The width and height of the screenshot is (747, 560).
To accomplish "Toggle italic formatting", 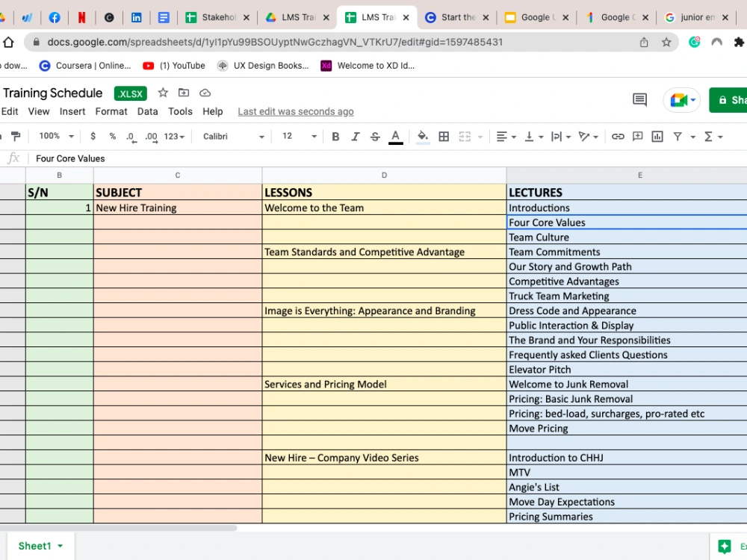I will coord(355,137).
